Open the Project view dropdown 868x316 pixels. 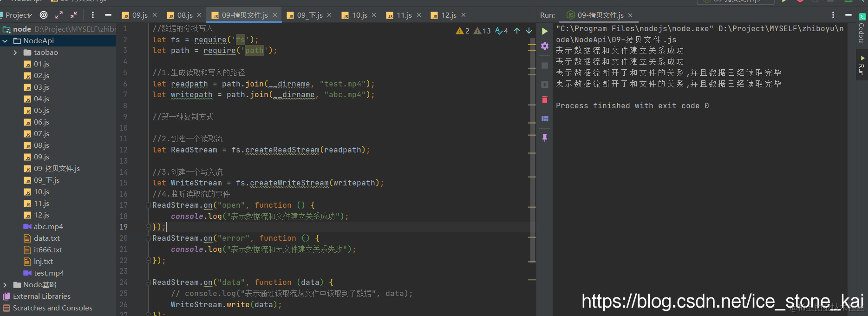pos(19,15)
